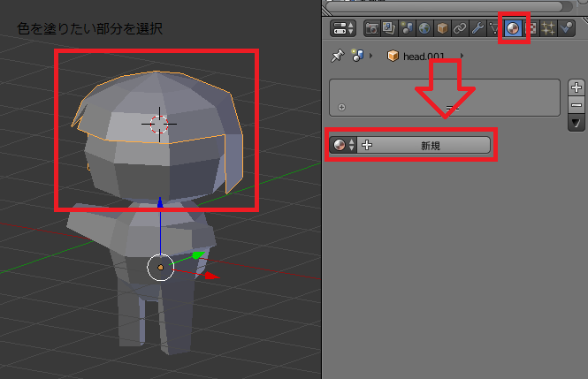588x379 pixels.
Task: Click the head.001 object breadcrumb
Action: (424, 57)
